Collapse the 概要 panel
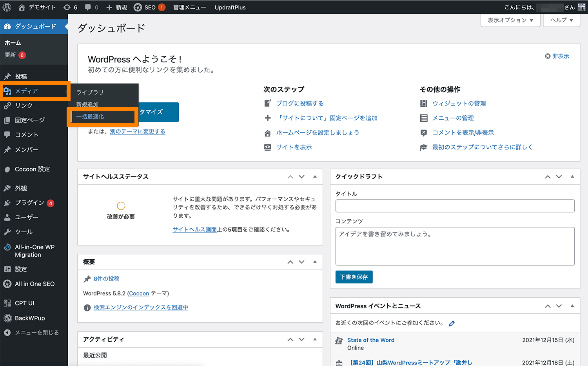This screenshot has height=366, width=588. [x=315, y=262]
